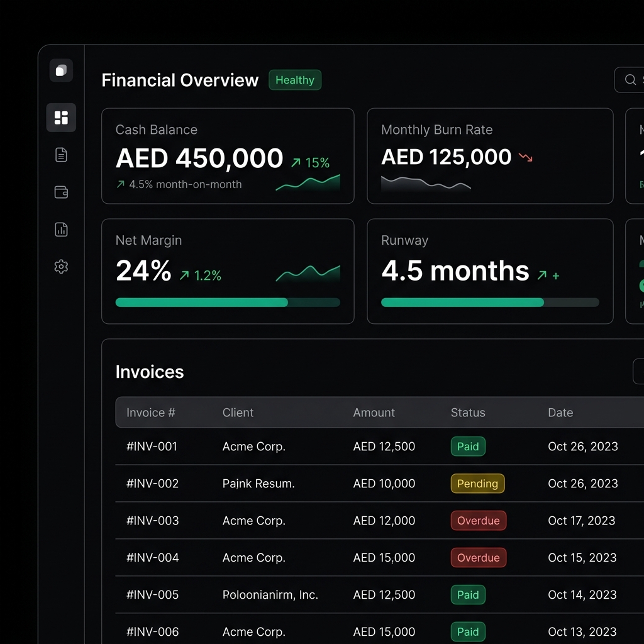
Task: Click the Oct 17, 2023 date
Action: (582, 520)
